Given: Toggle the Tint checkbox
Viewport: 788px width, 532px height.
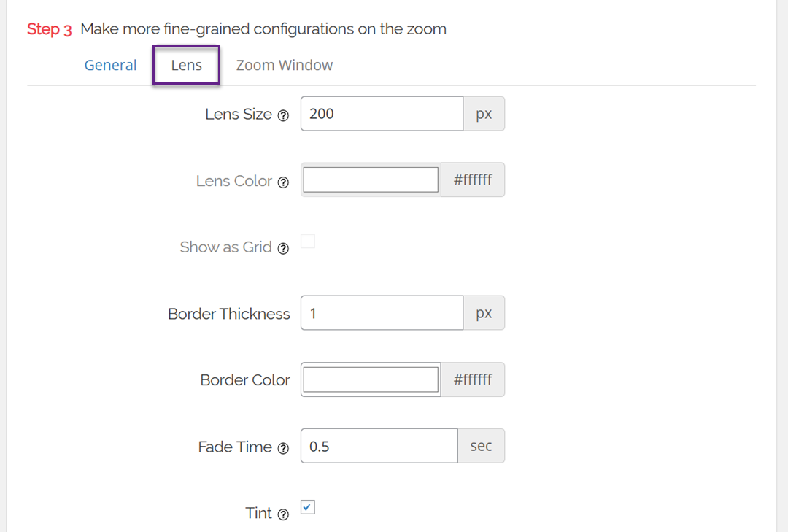Looking at the screenshot, I should coord(308,507).
